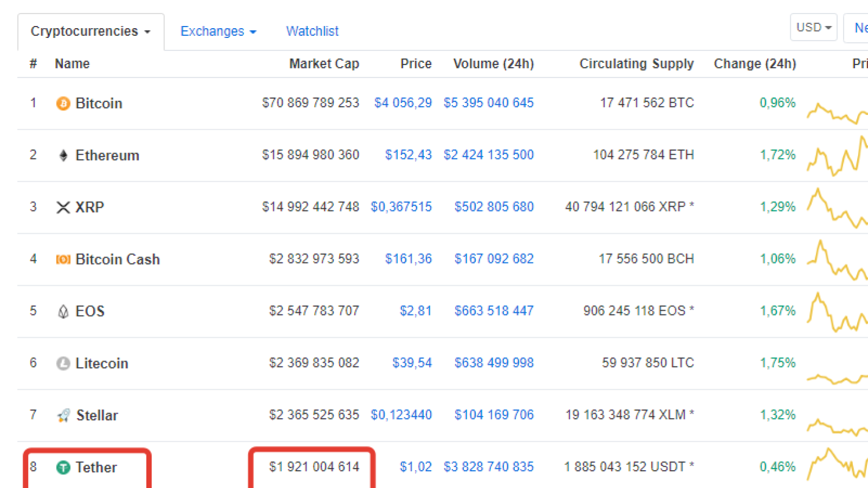Click EOS volume $663 518 447
Image resolution: width=868 pixels, height=488 pixels.
click(x=494, y=311)
